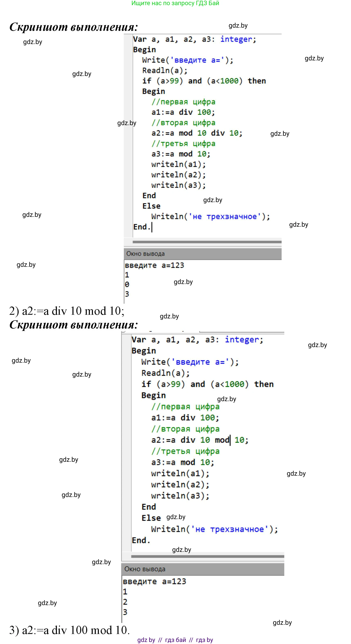Click 'введите a=123' in the lower output window
Screen dimensions: 351x644
click(x=154, y=582)
